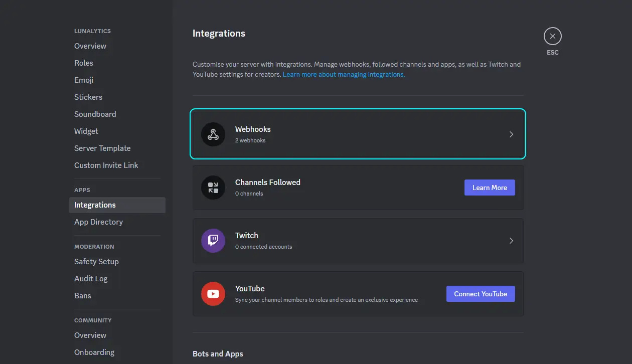
Task: Close settings with the ESC button
Action: pyautogui.click(x=552, y=36)
